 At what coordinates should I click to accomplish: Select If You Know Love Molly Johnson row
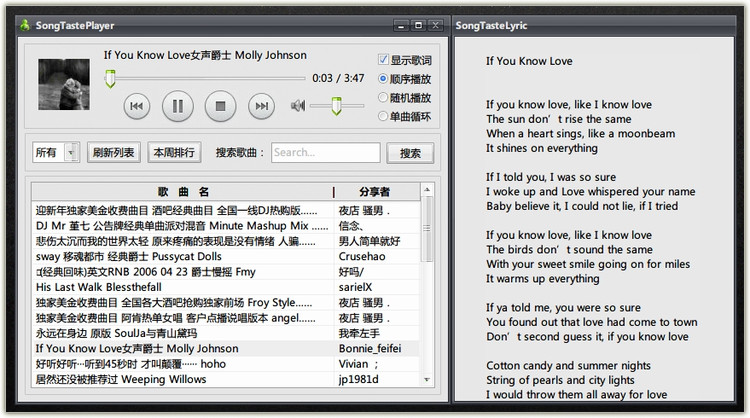(x=225, y=348)
